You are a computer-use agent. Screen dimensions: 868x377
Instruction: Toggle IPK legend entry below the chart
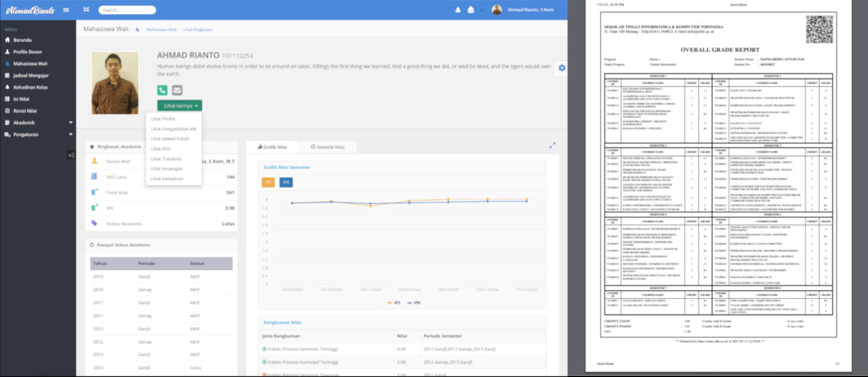(413, 303)
